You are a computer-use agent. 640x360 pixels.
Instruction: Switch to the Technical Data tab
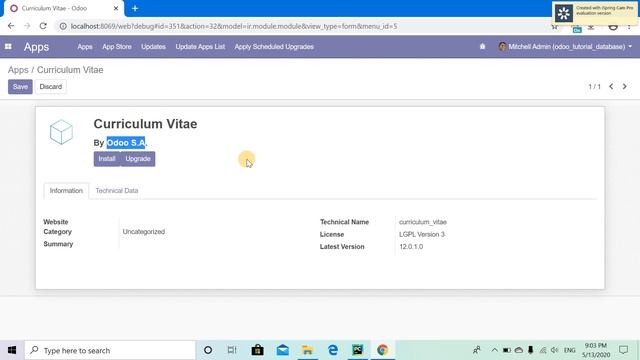pyautogui.click(x=117, y=191)
